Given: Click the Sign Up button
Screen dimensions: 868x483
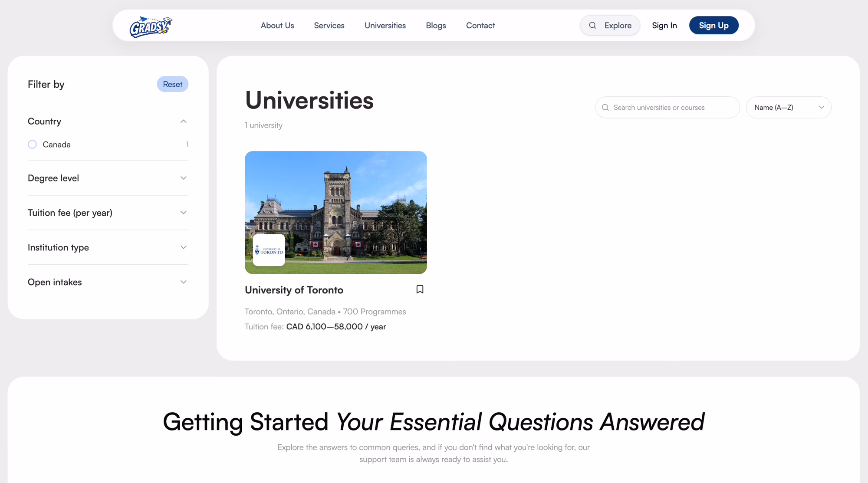Looking at the screenshot, I should tap(713, 26).
